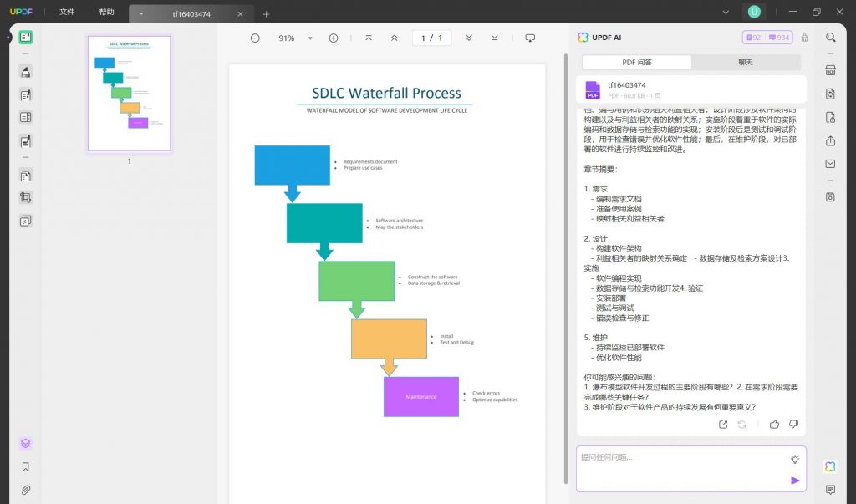Open the attachments paperclip icon
The height and width of the screenshot is (504, 856).
(25, 490)
